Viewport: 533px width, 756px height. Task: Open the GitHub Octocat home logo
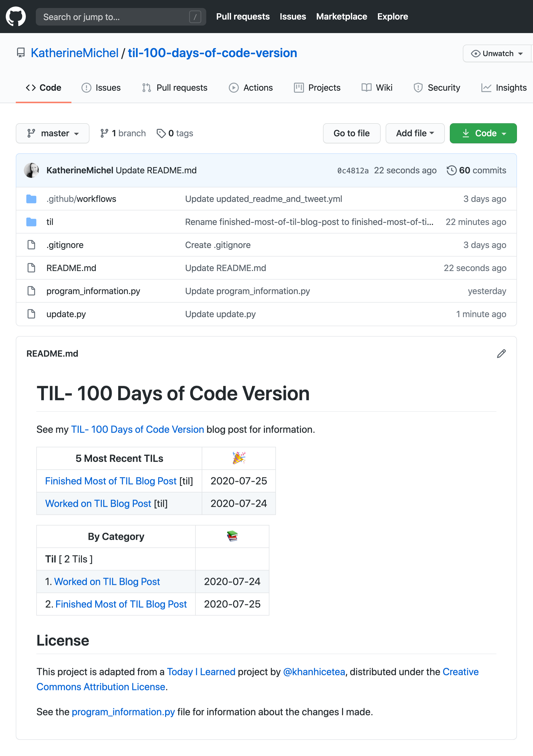(x=16, y=17)
